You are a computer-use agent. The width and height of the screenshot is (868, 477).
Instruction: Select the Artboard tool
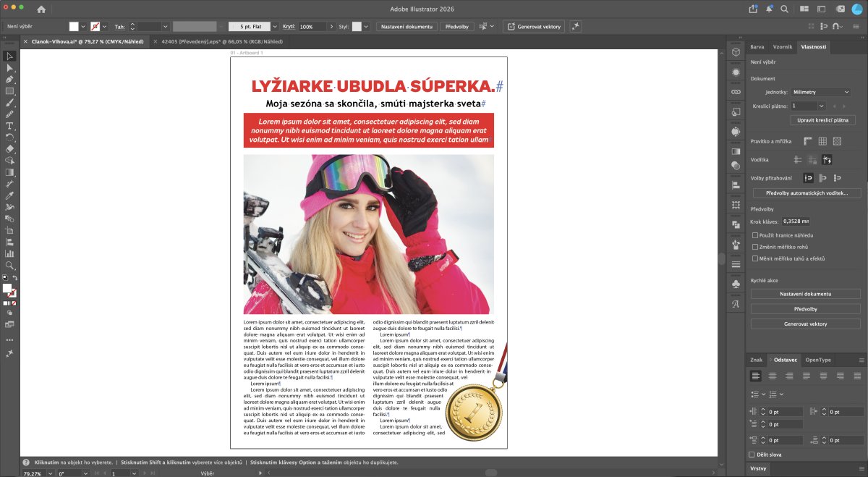tap(9, 230)
